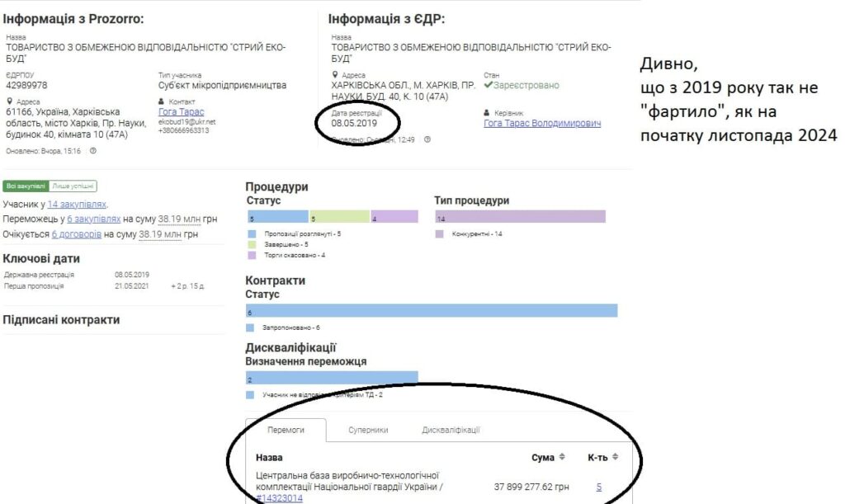This screenshot has height=504, width=845.
Task: Open contact link Гога Тарас
Action: 181,111
